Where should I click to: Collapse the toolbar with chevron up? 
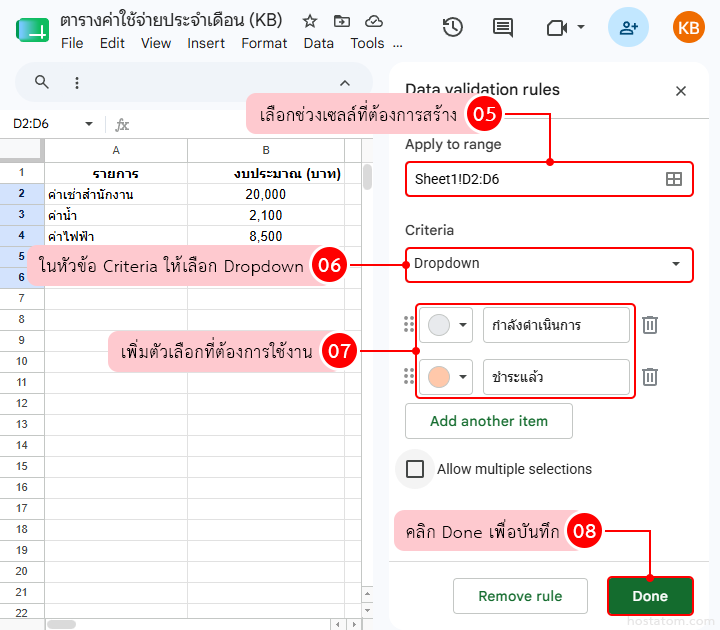(344, 83)
